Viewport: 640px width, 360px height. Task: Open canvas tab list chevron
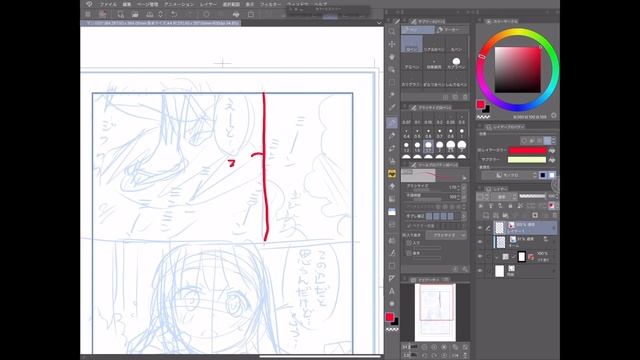[x=379, y=23]
